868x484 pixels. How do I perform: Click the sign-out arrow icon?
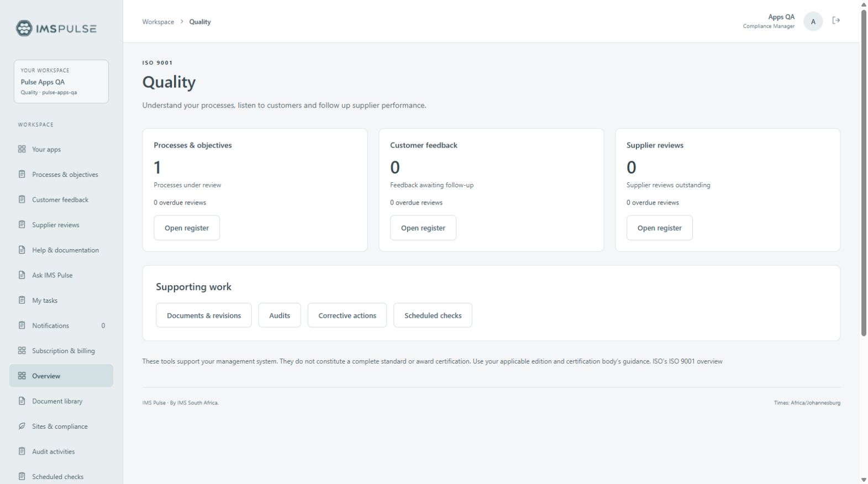point(836,20)
